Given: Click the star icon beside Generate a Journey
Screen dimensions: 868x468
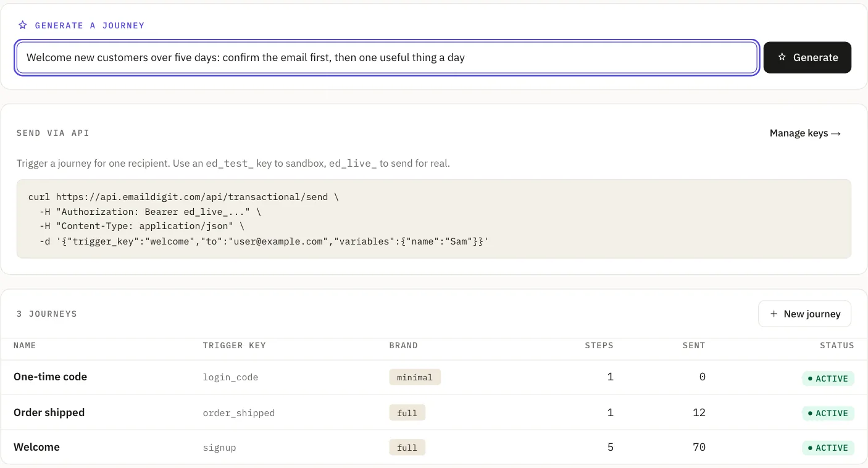Looking at the screenshot, I should [23, 25].
